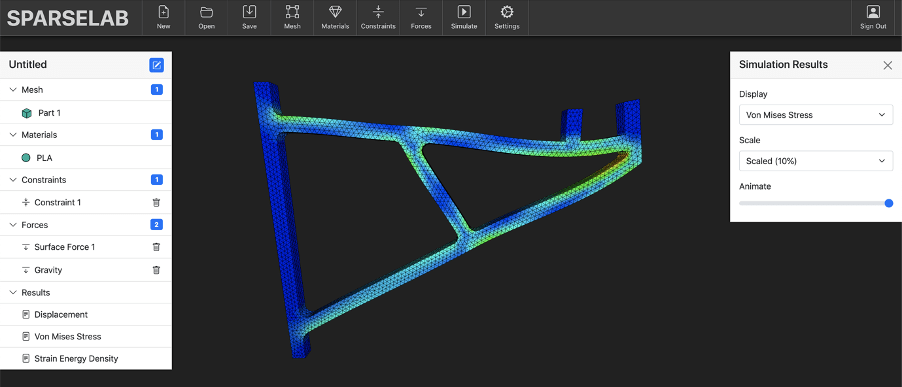Screen dimensions: 902x387
Task: Click the force icon beside Surface Force 1
Action: pos(25,247)
